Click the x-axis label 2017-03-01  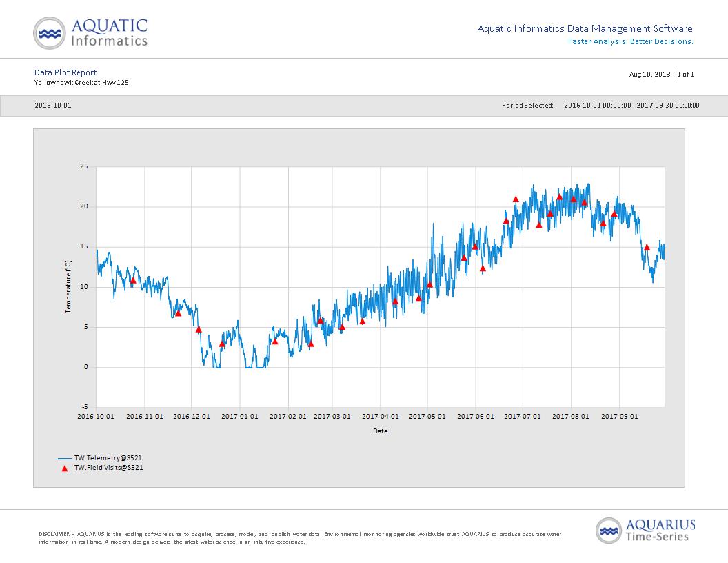point(332,416)
